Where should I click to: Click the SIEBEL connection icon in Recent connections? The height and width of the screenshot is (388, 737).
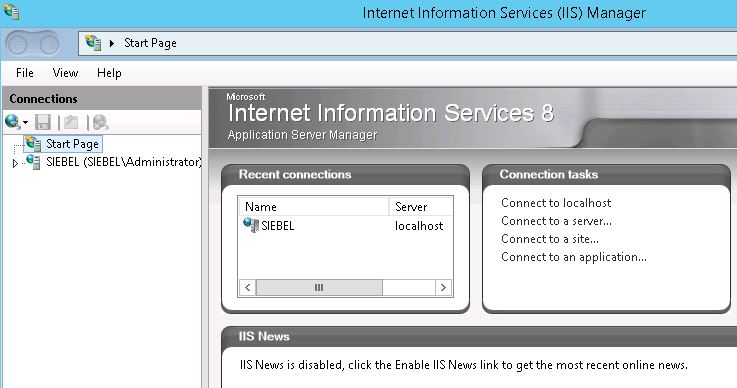pos(251,225)
